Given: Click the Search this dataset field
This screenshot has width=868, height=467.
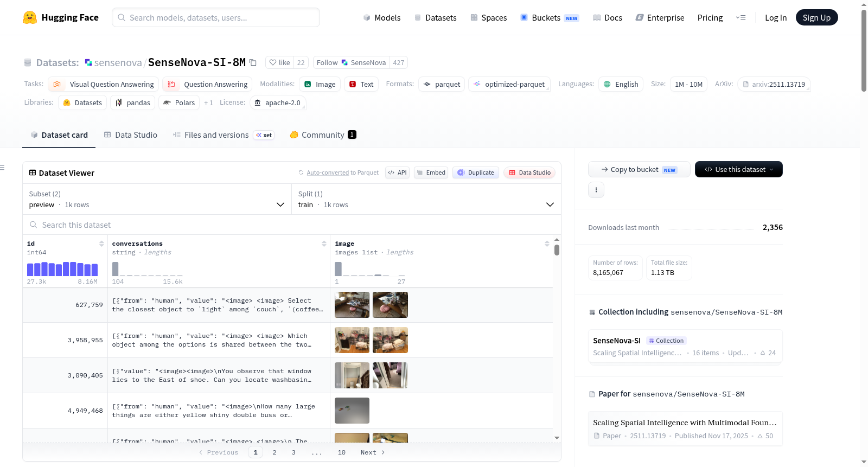Looking at the screenshot, I should pyautogui.click(x=292, y=225).
